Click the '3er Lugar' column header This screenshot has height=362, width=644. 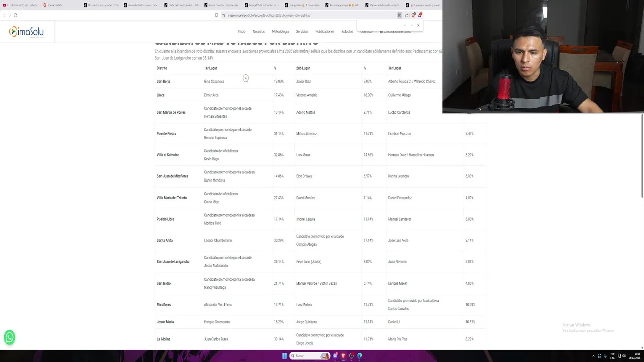(x=394, y=68)
